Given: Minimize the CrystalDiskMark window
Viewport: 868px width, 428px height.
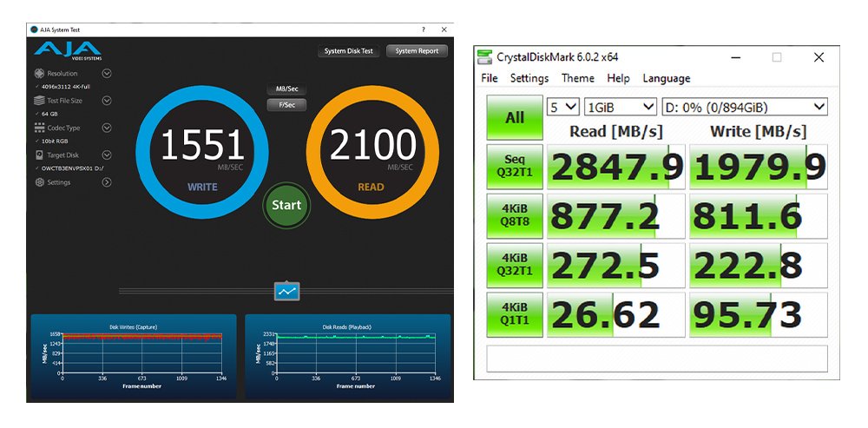Looking at the screenshot, I should tap(735, 57).
